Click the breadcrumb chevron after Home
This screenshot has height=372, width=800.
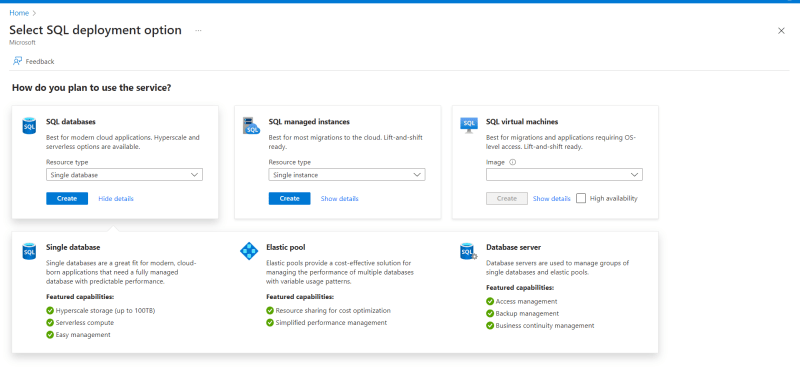click(34, 13)
